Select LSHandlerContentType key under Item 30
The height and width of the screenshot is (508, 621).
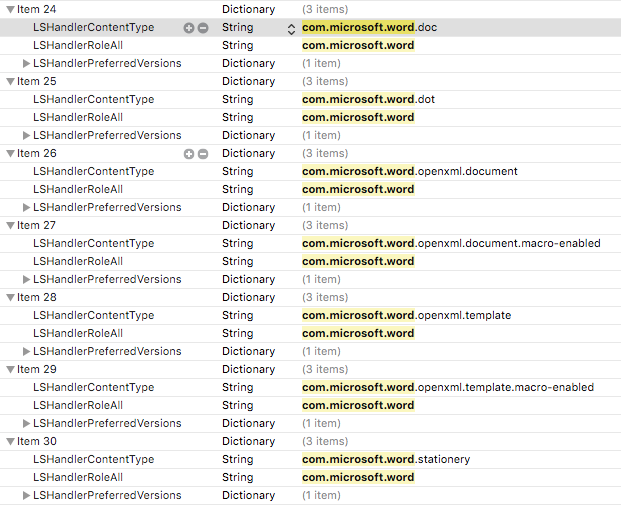point(93,459)
